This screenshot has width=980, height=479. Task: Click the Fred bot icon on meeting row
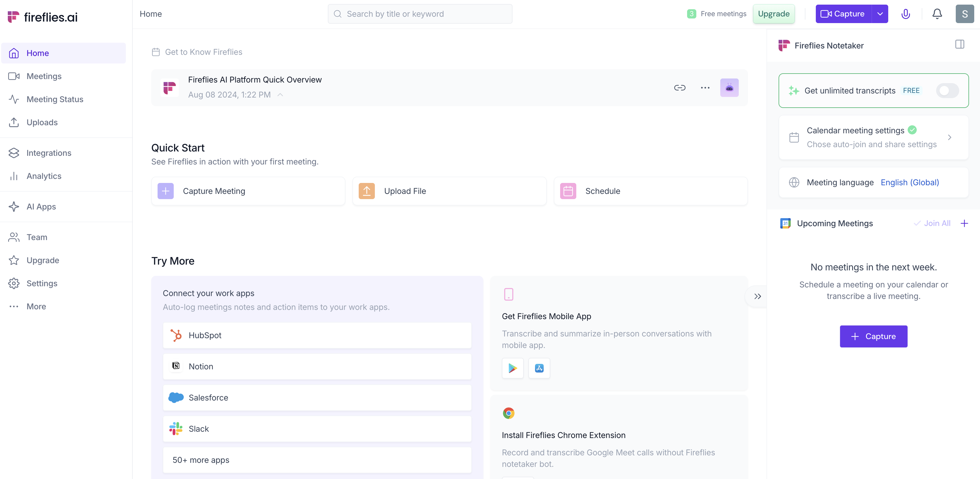729,88
